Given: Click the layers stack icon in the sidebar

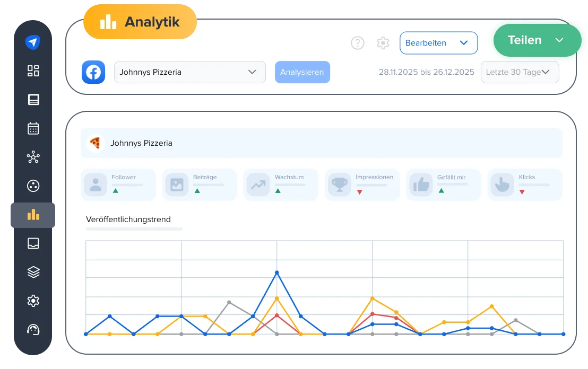Looking at the screenshot, I should pyautogui.click(x=33, y=272).
